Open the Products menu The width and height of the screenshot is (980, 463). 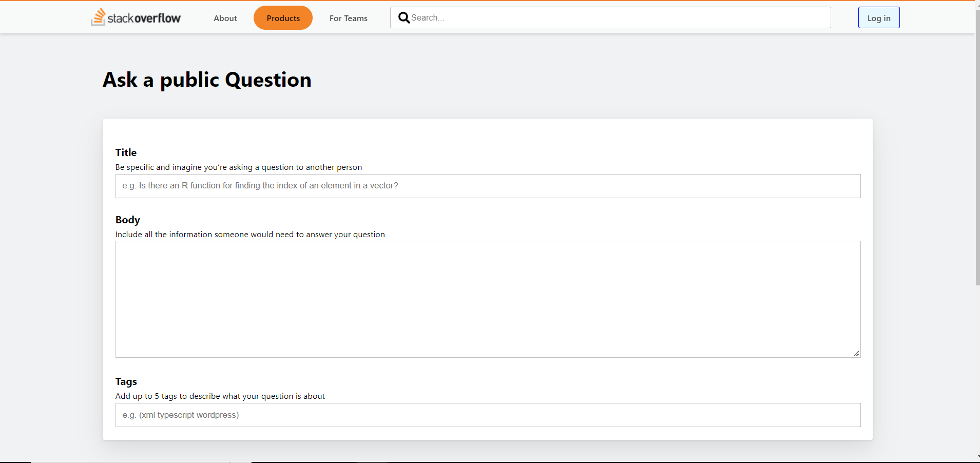pyautogui.click(x=283, y=18)
